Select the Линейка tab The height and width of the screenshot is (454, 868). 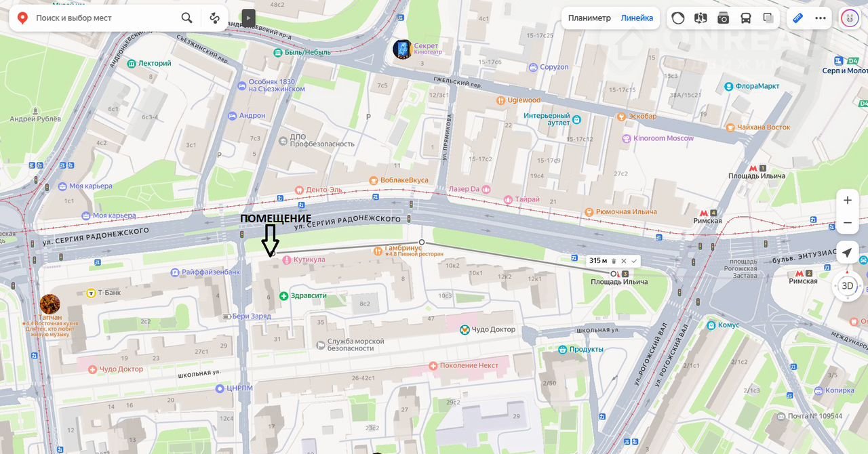tap(637, 18)
